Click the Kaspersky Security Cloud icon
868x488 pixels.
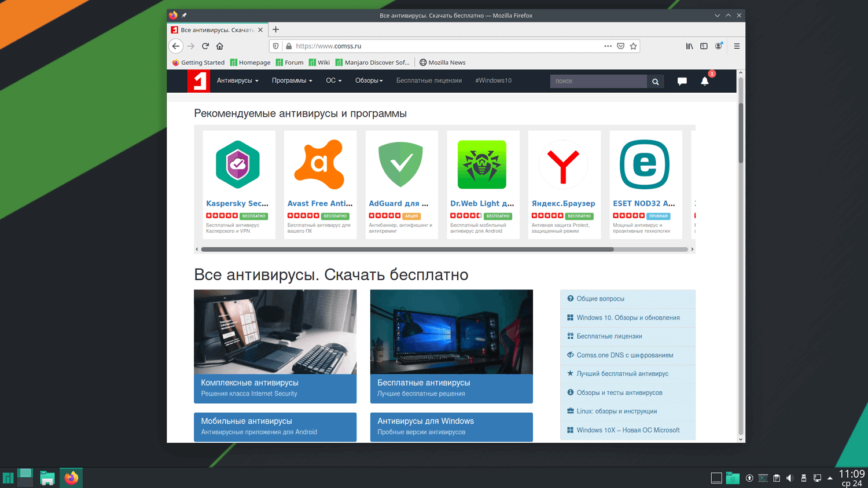[x=238, y=164]
